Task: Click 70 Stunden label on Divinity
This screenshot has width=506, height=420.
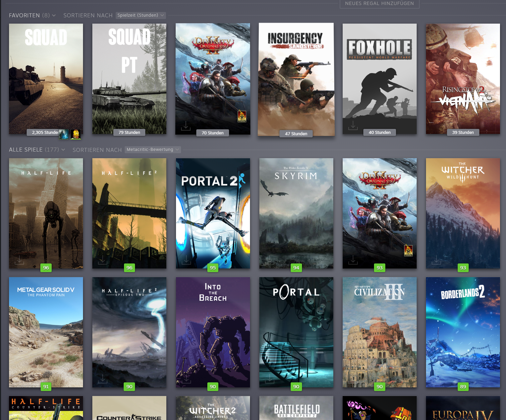Action: pos(213,133)
